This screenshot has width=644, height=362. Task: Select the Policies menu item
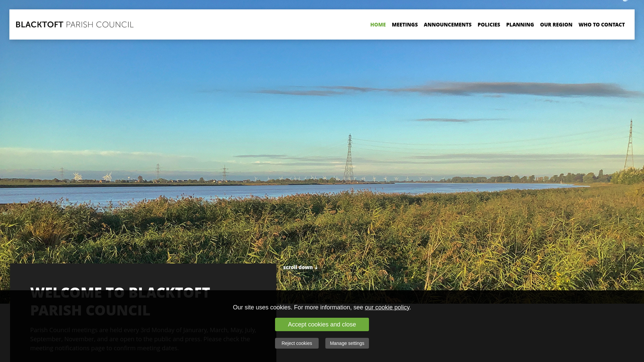[489, 24]
